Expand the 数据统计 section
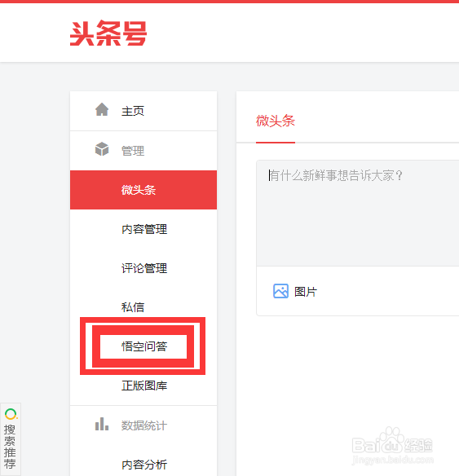 coord(143,425)
